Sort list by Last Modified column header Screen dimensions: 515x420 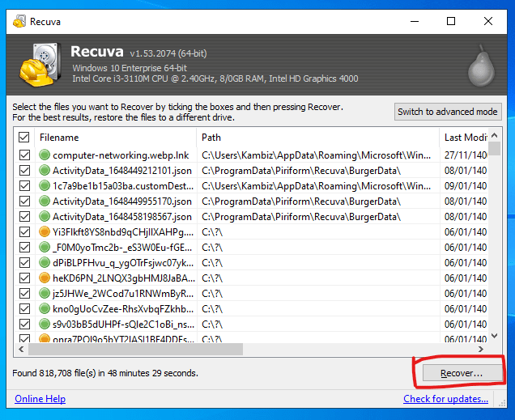[464, 138]
